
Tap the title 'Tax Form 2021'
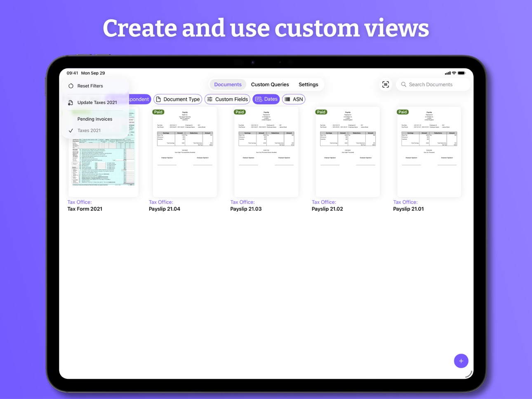pyautogui.click(x=85, y=209)
